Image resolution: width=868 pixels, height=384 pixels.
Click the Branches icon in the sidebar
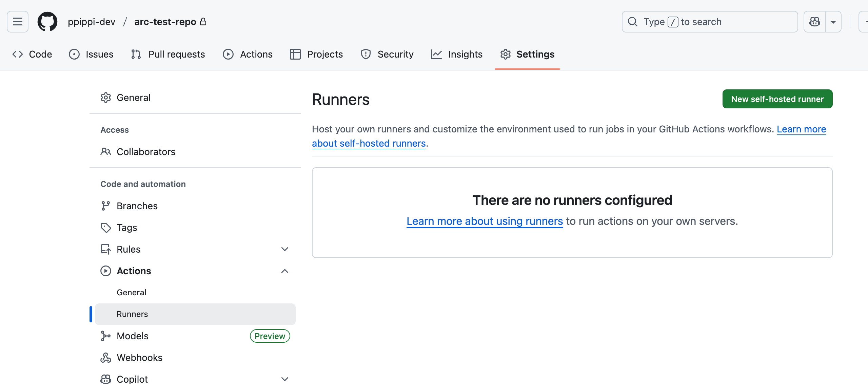point(106,206)
